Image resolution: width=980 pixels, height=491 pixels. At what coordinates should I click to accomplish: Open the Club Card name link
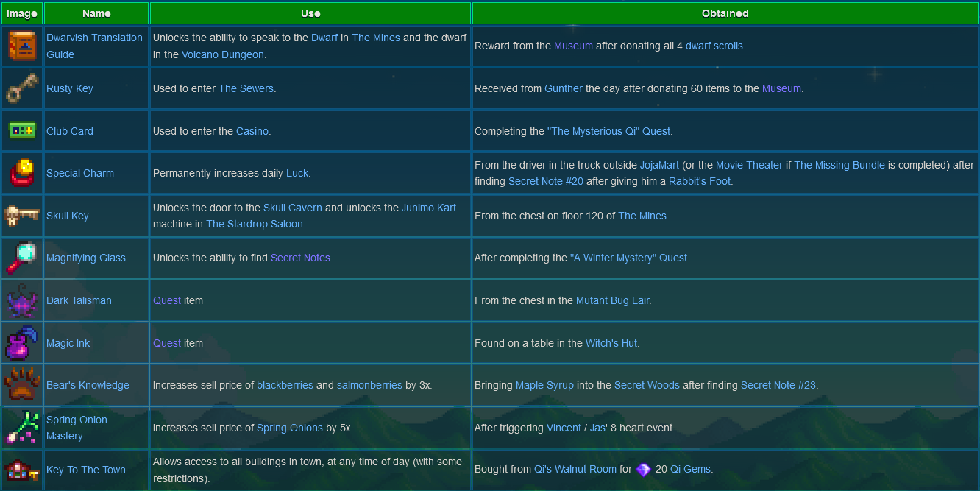click(70, 131)
